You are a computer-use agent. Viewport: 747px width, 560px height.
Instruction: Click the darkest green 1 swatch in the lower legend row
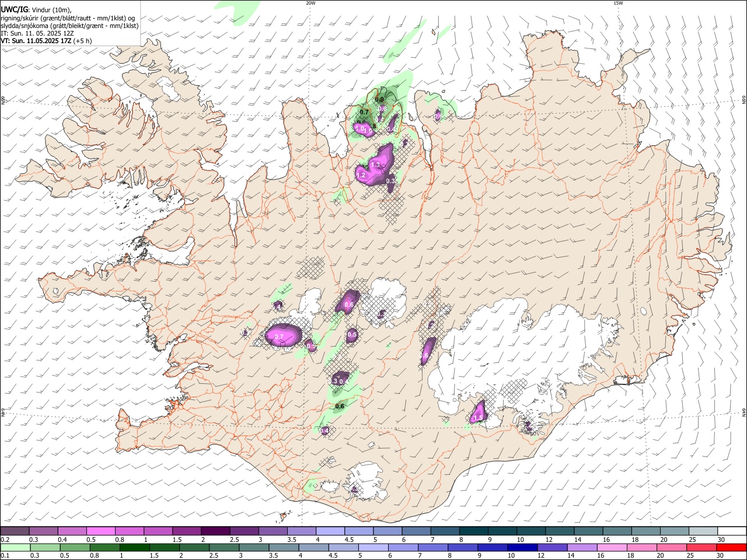click(135, 547)
